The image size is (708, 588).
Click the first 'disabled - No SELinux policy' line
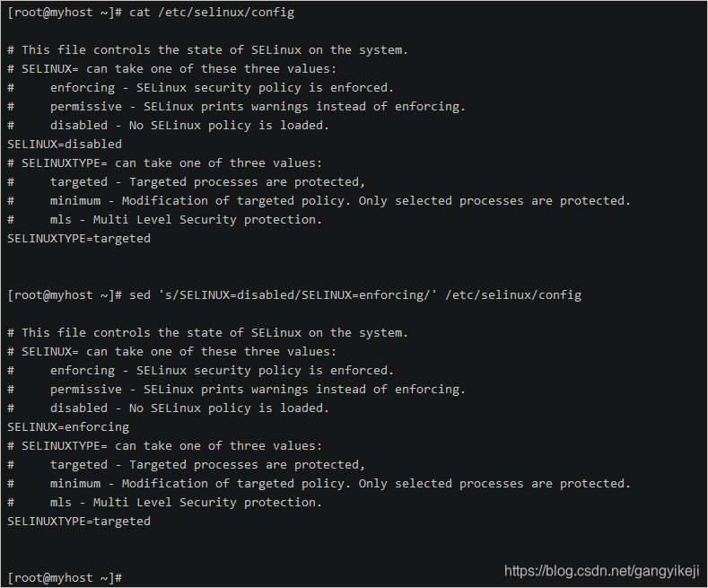click(169, 126)
